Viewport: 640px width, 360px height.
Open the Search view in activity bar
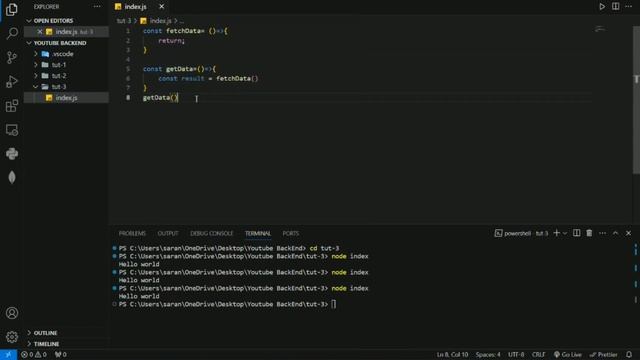tap(12, 33)
